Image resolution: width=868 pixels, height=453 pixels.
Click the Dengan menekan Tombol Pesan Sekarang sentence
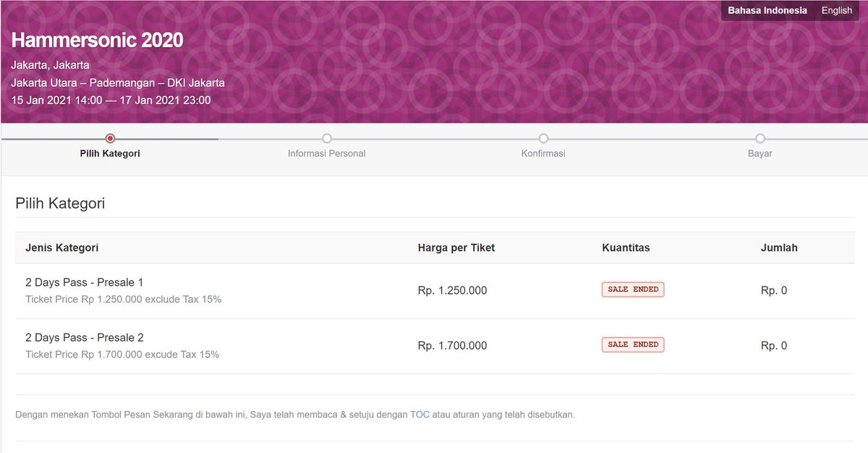coord(295,415)
